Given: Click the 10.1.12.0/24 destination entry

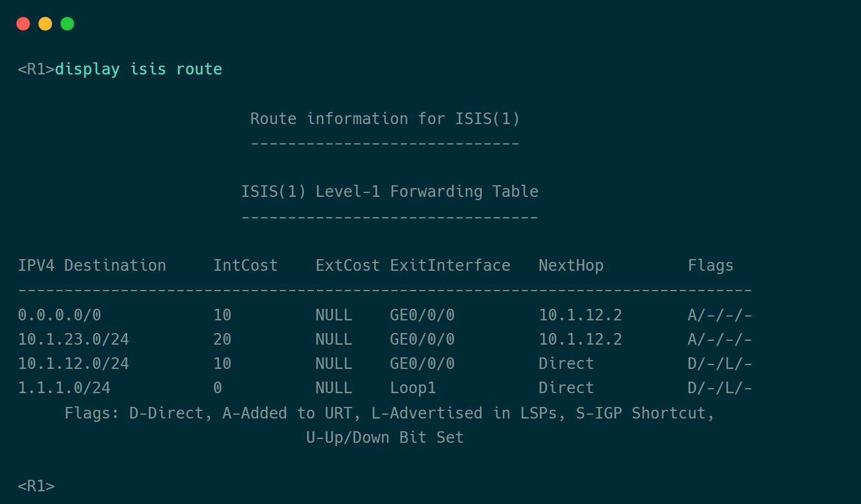Looking at the screenshot, I should tap(73, 363).
